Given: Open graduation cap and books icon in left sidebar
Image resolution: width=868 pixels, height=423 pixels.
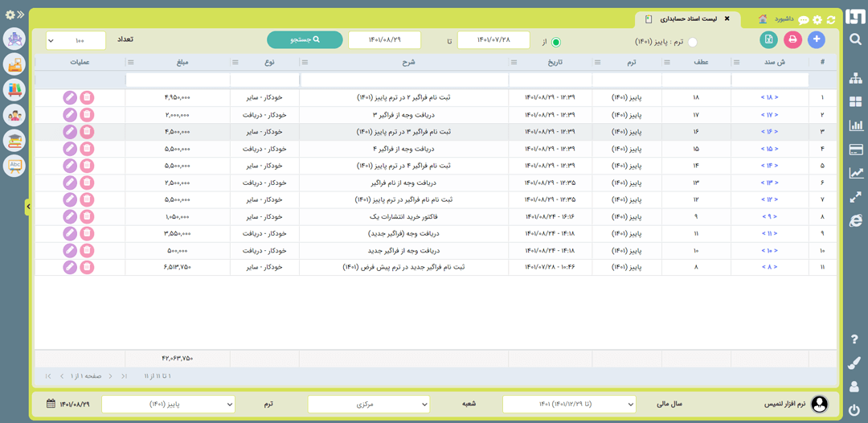Looking at the screenshot, I should point(14,141).
